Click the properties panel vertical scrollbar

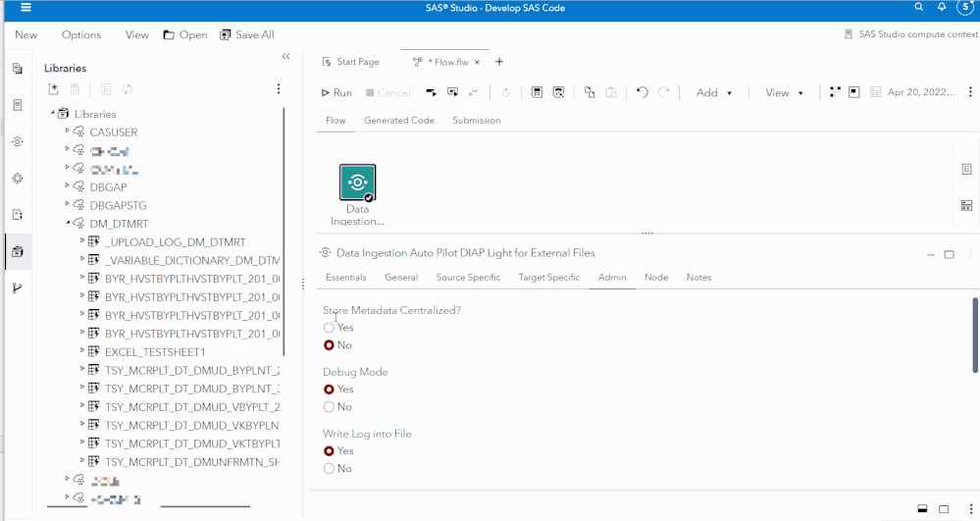[975, 336]
